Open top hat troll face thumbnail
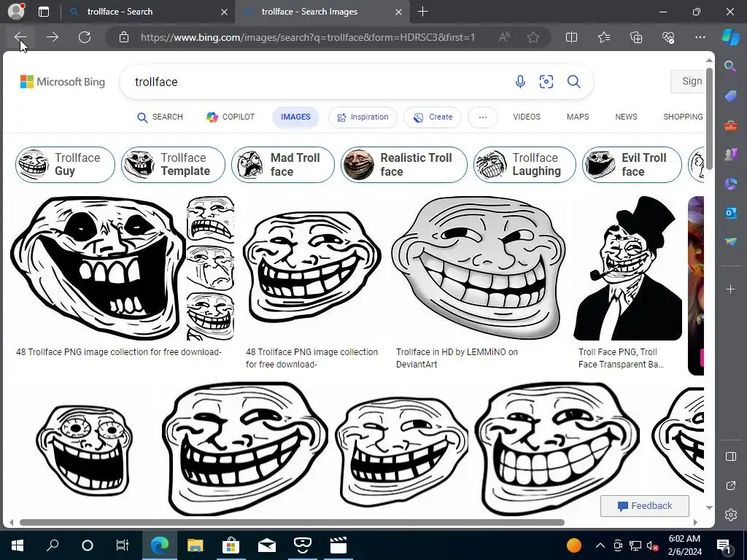Image resolution: width=747 pixels, height=560 pixels. (x=628, y=268)
